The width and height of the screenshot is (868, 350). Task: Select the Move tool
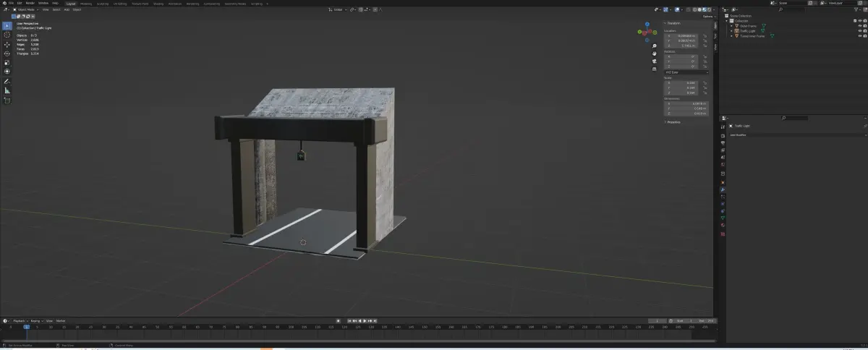click(7, 45)
